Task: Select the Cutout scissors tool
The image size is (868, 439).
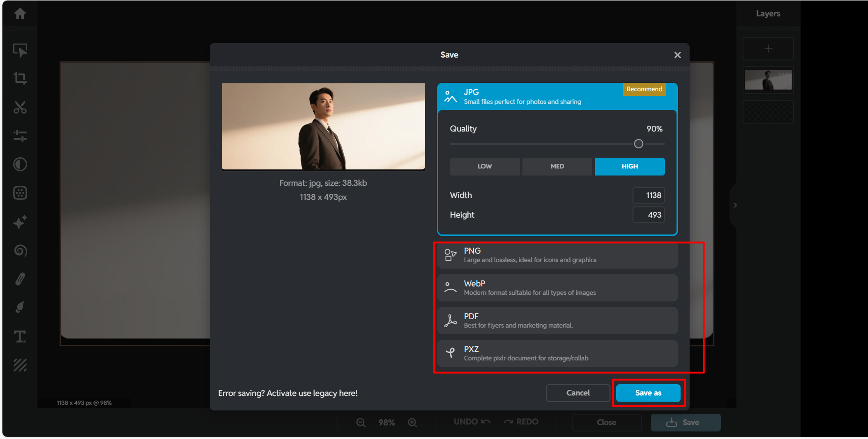Action: [20, 107]
